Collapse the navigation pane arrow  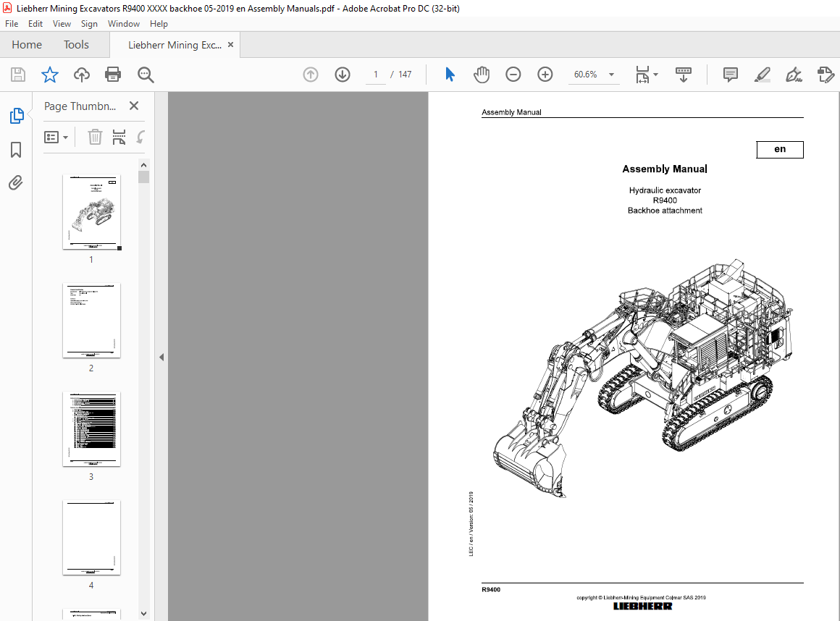161,357
